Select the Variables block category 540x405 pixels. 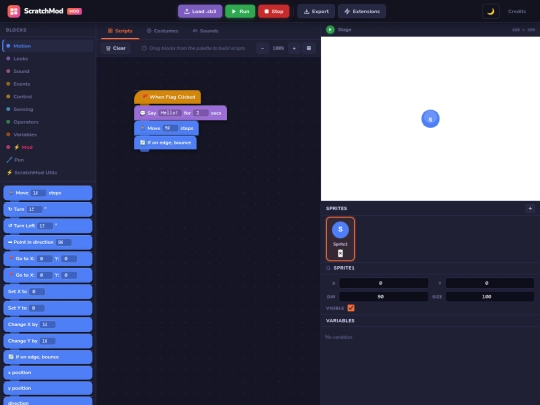click(48, 135)
